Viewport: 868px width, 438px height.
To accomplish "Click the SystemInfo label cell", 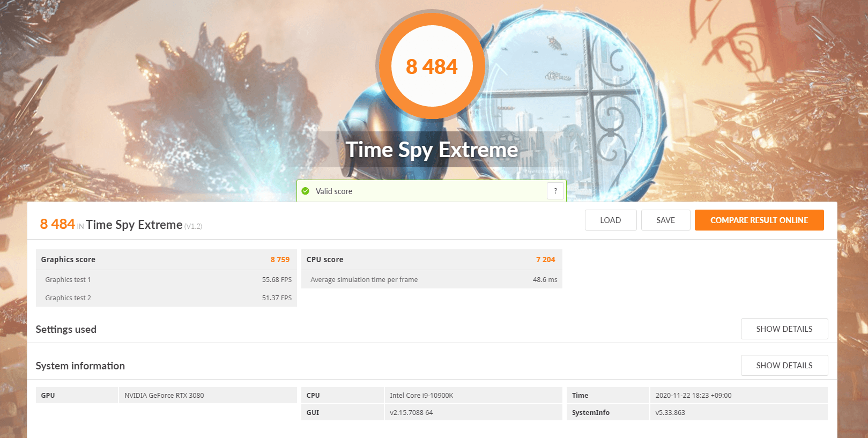I will point(607,413).
